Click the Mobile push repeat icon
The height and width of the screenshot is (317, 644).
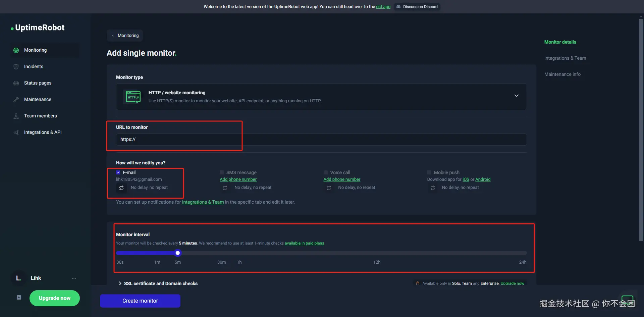point(433,188)
